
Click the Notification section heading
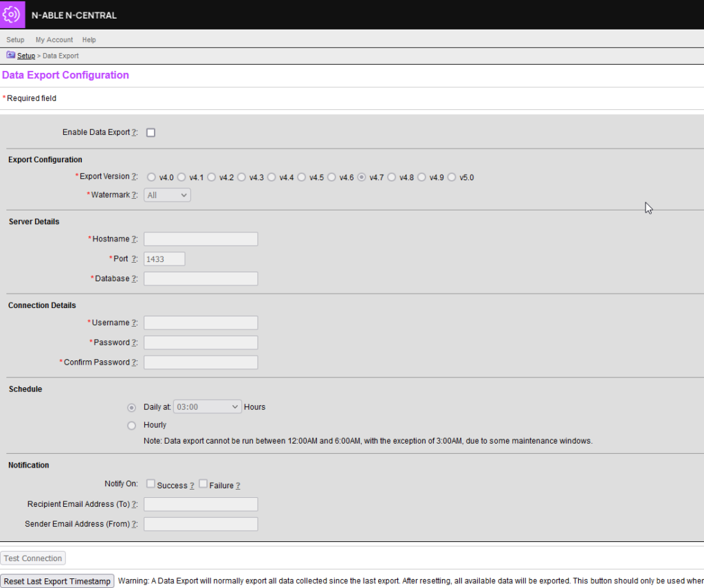point(29,465)
